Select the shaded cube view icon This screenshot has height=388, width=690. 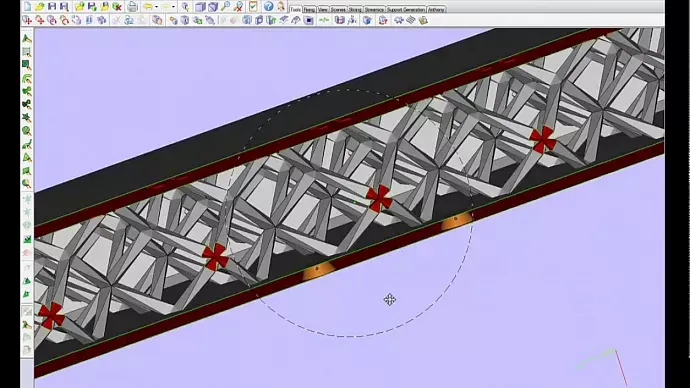(x=200, y=6)
